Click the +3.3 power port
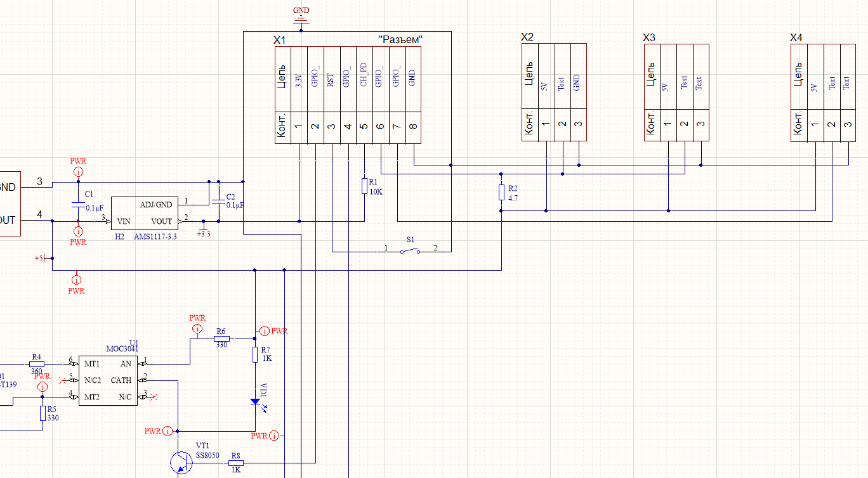The image size is (868, 478). (x=204, y=229)
